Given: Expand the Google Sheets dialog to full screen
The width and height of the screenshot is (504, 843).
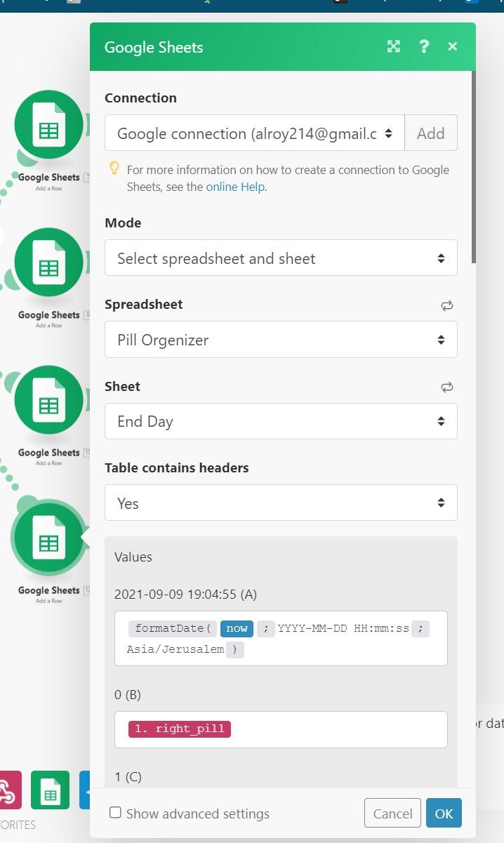Looking at the screenshot, I should [x=394, y=46].
